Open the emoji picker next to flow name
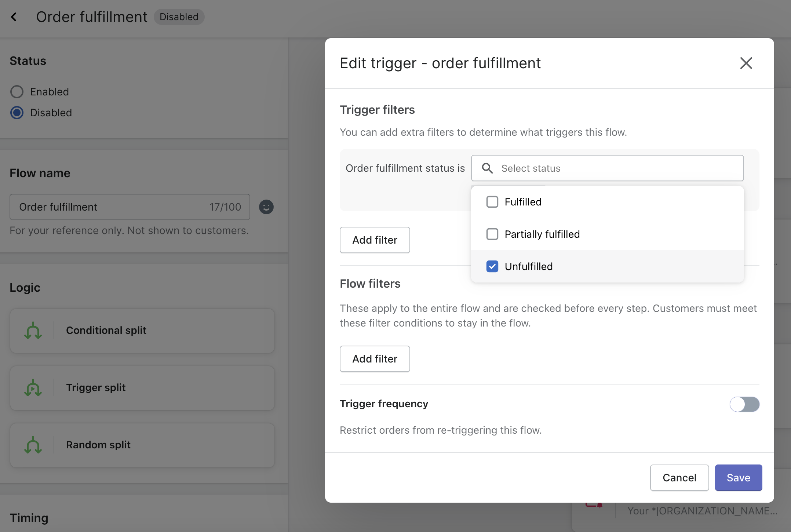Viewport: 791px width, 532px height. tap(266, 207)
